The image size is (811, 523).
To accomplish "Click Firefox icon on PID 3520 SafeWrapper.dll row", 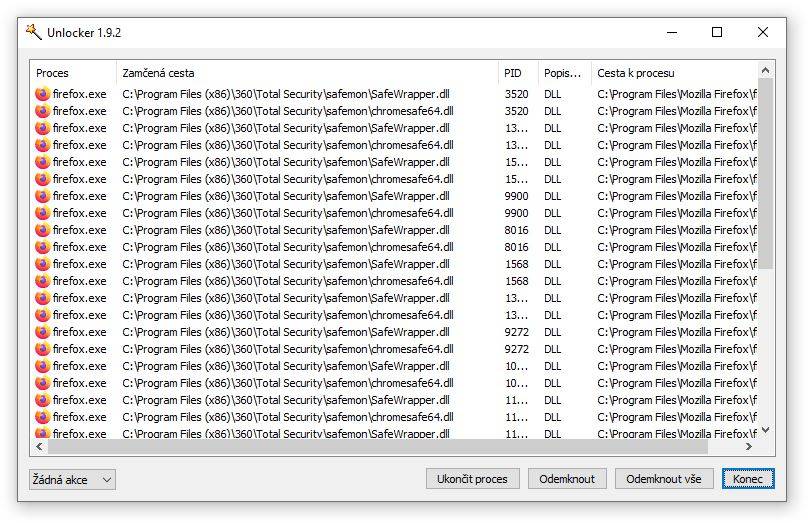I will 42,94.
